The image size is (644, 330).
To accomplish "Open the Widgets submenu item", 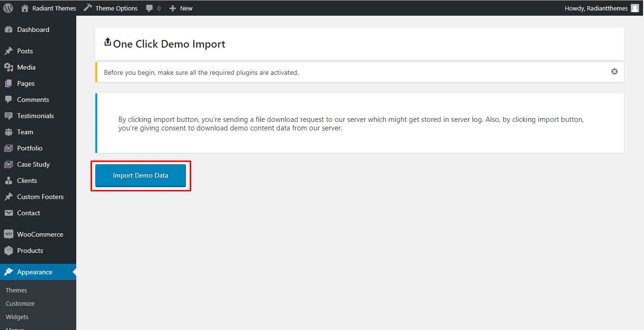I will tap(17, 317).
